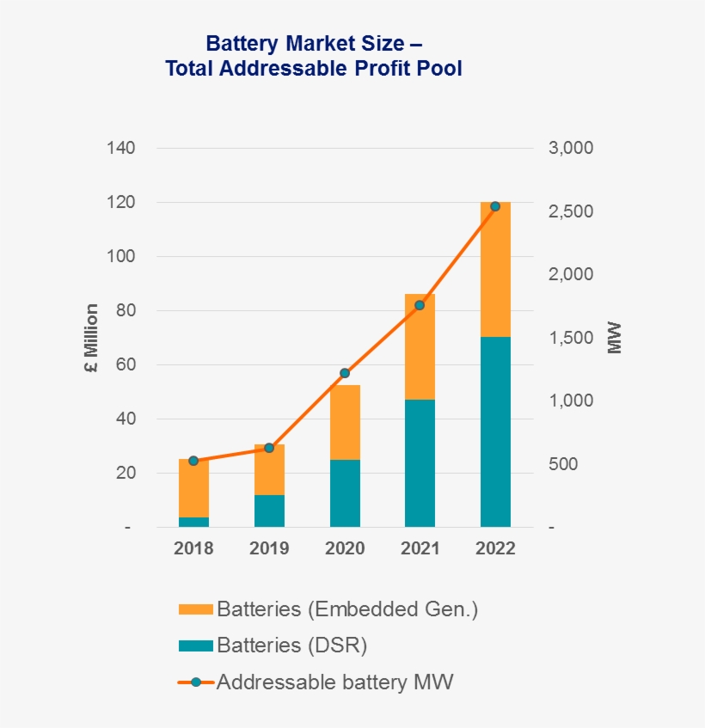The height and width of the screenshot is (728, 705).
Task: Click the teal Batteries (DSR) legend swatch
Action: pyautogui.click(x=195, y=645)
